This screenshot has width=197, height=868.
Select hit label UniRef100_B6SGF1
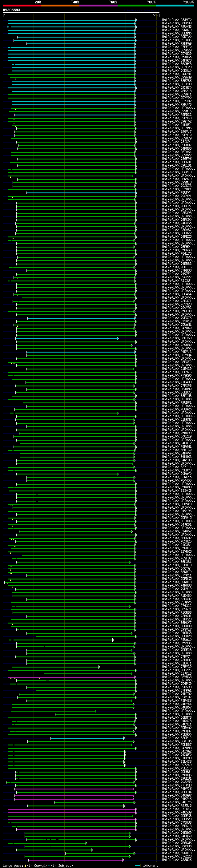[x=176, y=94]
